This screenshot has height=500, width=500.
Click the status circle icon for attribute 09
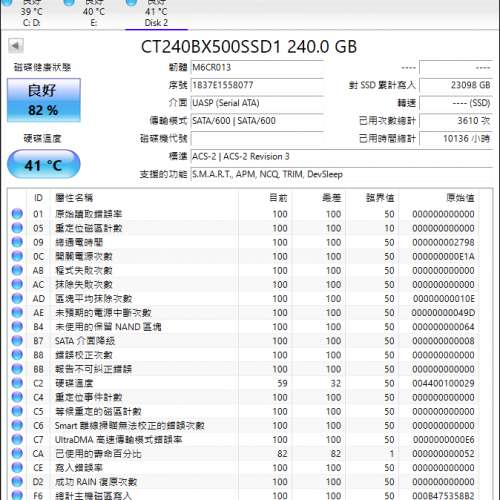[17, 242]
